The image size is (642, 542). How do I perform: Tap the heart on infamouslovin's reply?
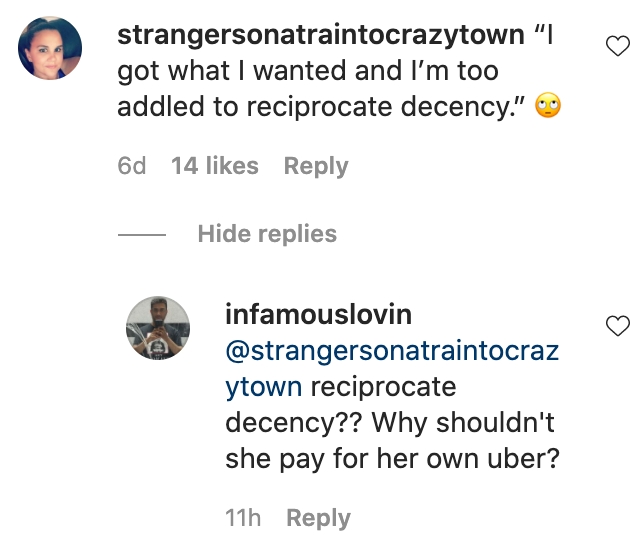tap(619, 325)
